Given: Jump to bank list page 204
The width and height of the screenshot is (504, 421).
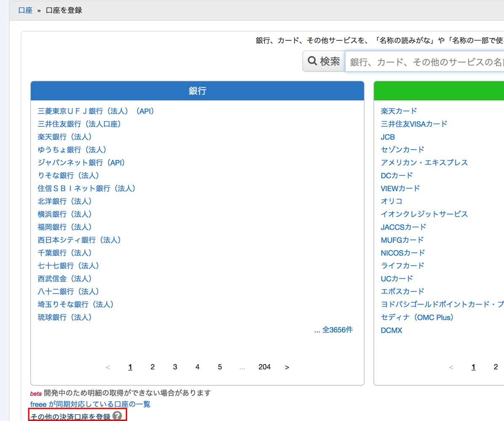Looking at the screenshot, I should pos(265,367).
